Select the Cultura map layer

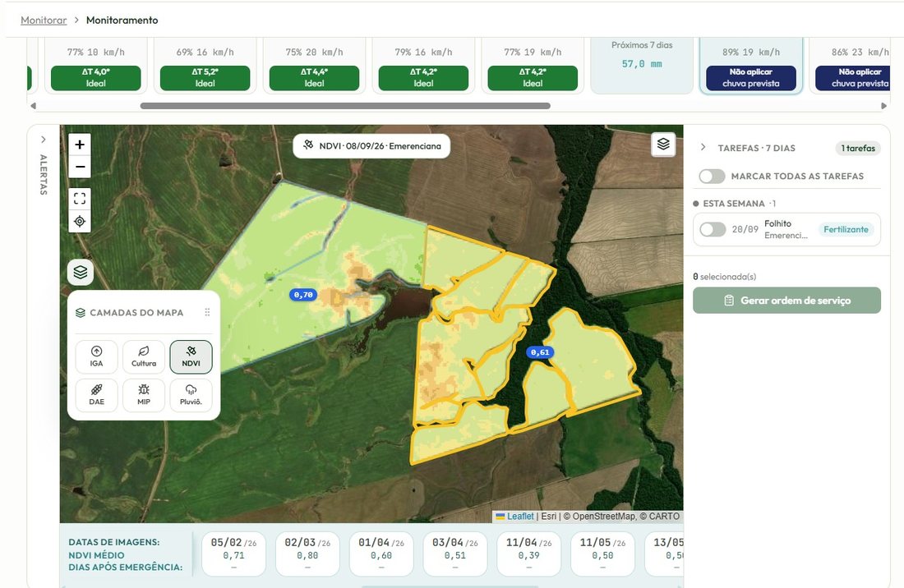pos(144,356)
